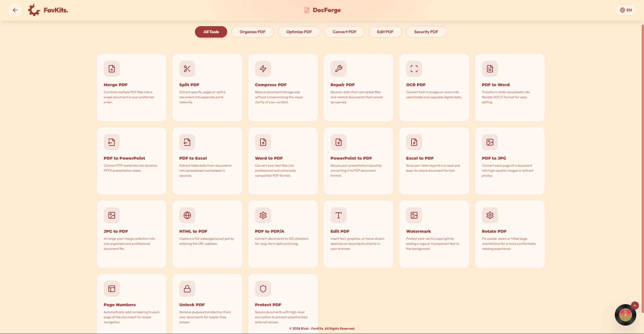Click the Excel to PDF upload icon

click(x=414, y=142)
